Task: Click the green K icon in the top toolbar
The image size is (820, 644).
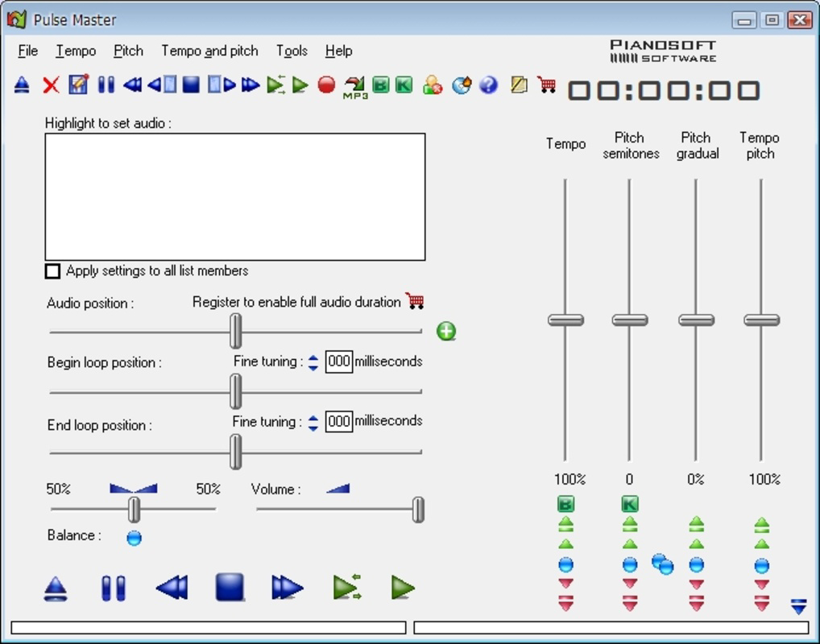Action: 404,85
